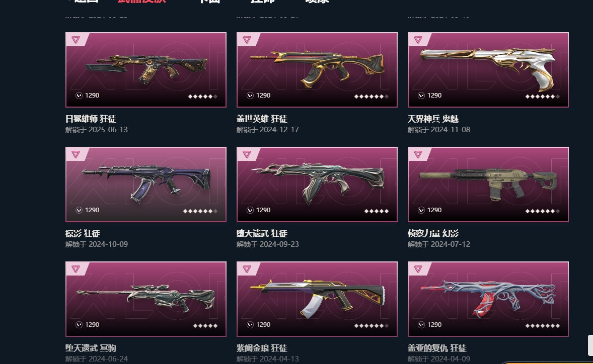This screenshot has height=364, width=593.
Task: Click tier badge icon on 天界神兵 鬼魅 card
Action: tap(418, 40)
